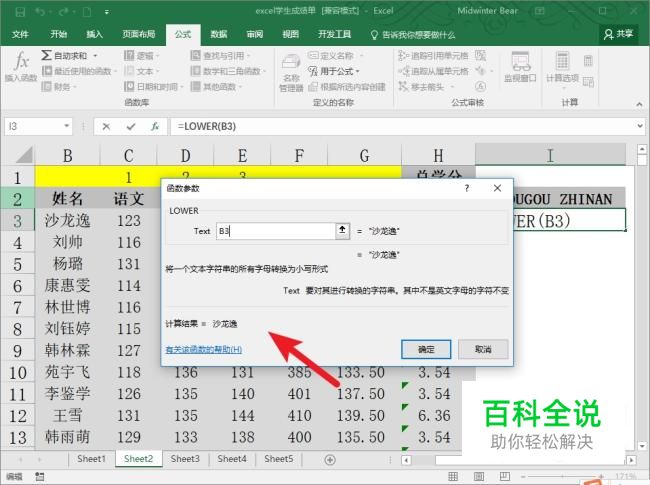This screenshot has width=650, height=485.
Task: Select the Sheet5 tab
Action: tap(279, 459)
